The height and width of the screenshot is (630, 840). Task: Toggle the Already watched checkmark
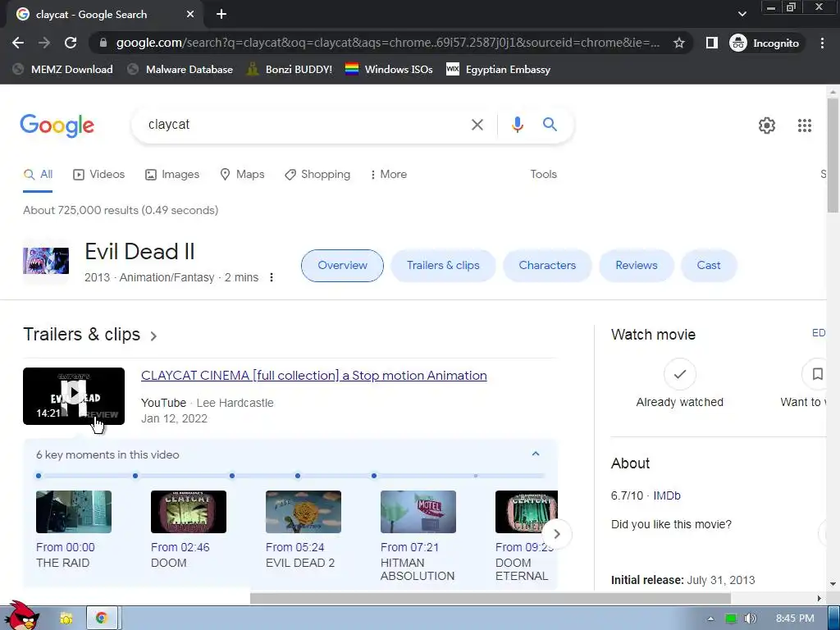click(680, 374)
